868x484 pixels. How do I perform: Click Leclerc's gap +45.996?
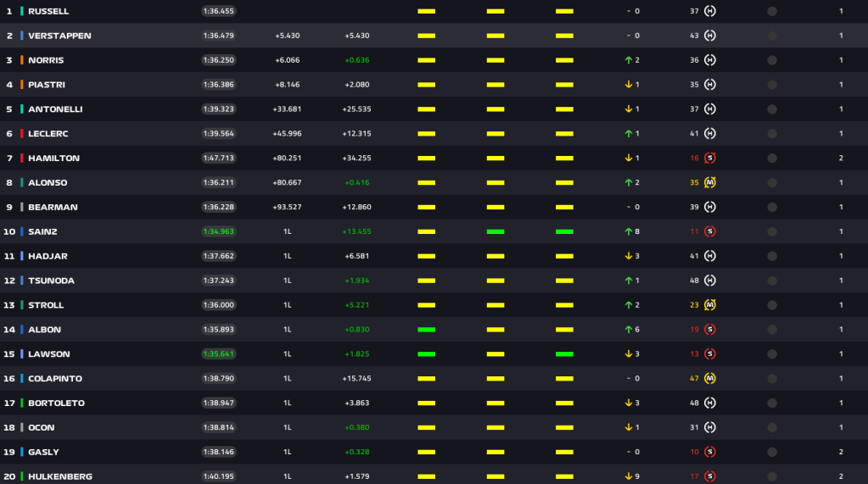point(288,133)
